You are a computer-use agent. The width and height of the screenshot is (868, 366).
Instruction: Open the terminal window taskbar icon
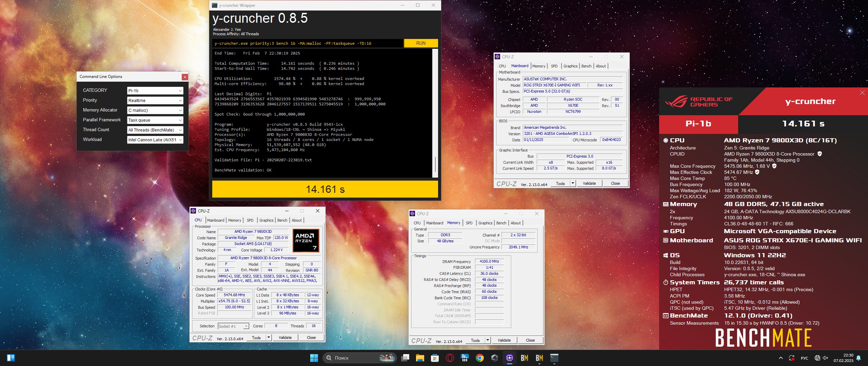tap(554, 358)
